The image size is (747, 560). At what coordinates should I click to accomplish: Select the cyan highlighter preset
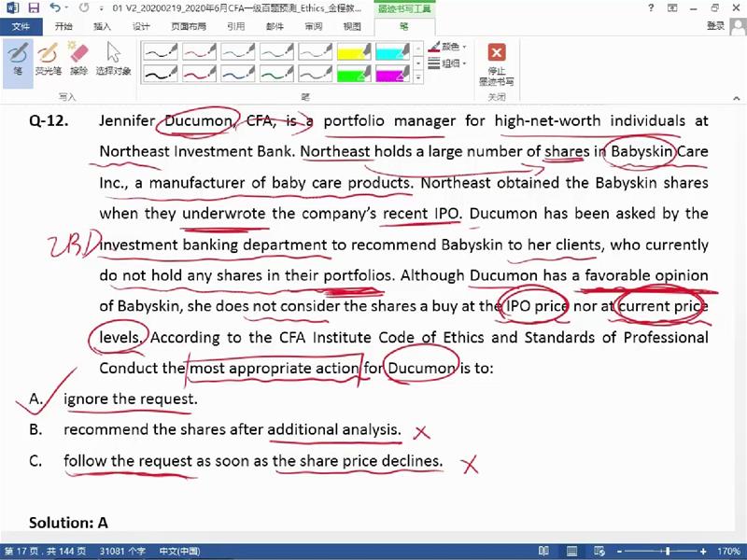click(x=392, y=51)
